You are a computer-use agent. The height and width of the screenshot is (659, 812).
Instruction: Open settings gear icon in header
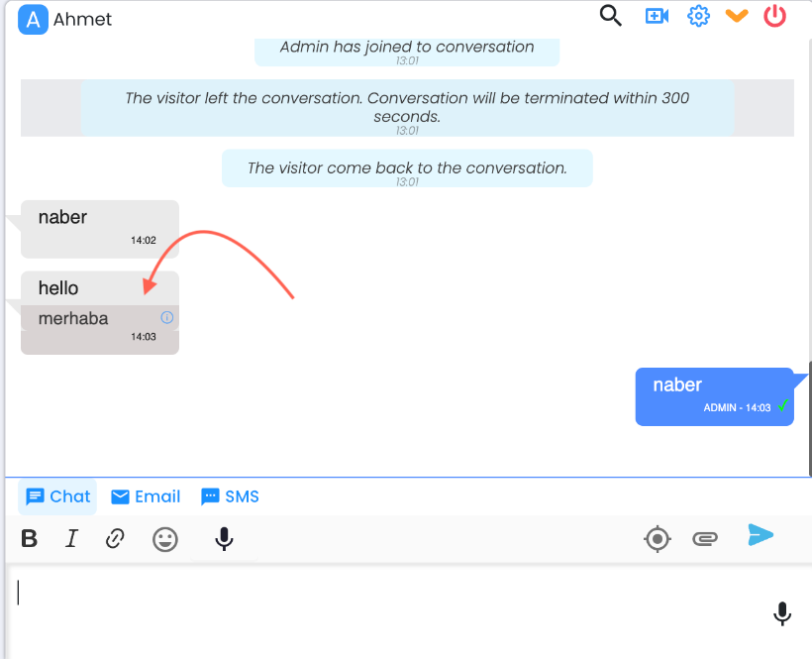point(698,16)
